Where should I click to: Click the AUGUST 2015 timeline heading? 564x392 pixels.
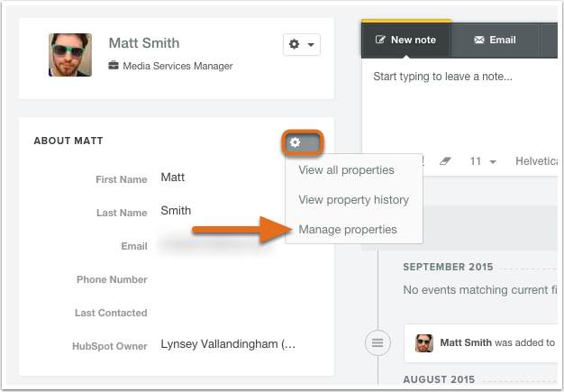click(439, 379)
